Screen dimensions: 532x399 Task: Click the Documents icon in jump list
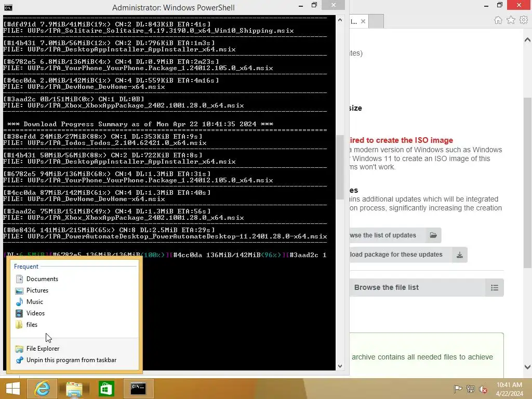coord(19,279)
